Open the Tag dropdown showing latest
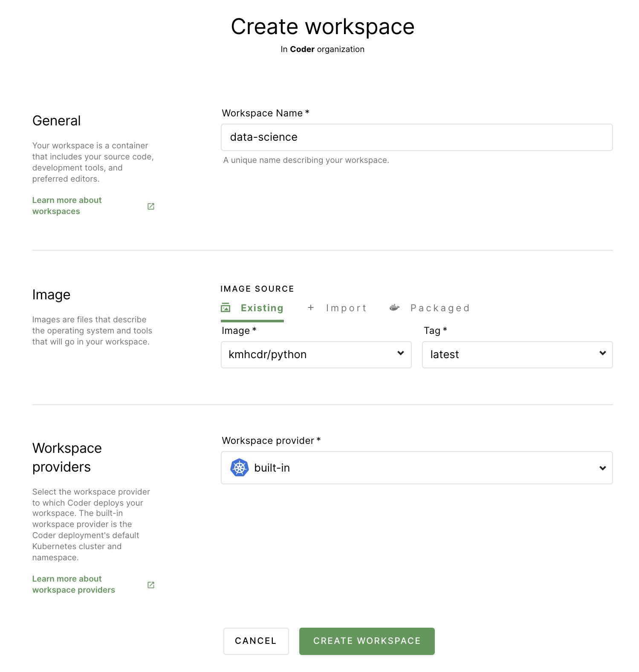 (518, 355)
